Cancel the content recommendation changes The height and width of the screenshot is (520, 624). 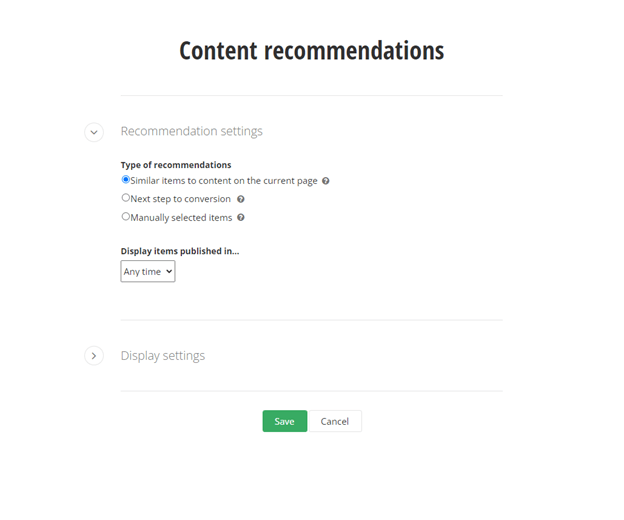pyautogui.click(x=335, y=421)
